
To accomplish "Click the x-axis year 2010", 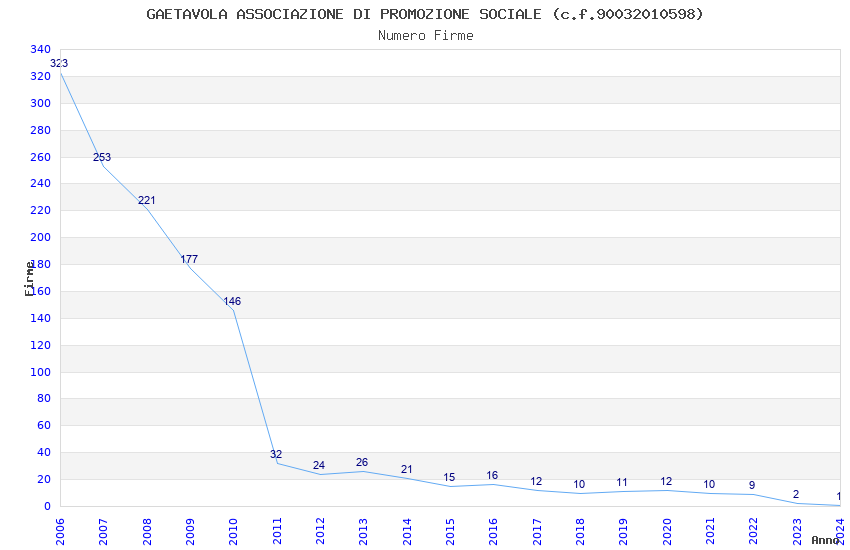I will [233, 532].
